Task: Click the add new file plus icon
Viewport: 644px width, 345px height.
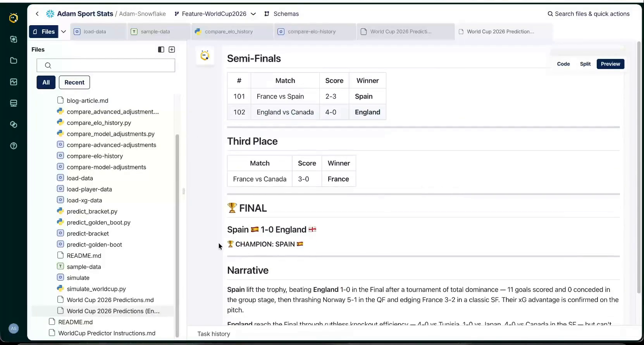Action: [x=172, y=50]
